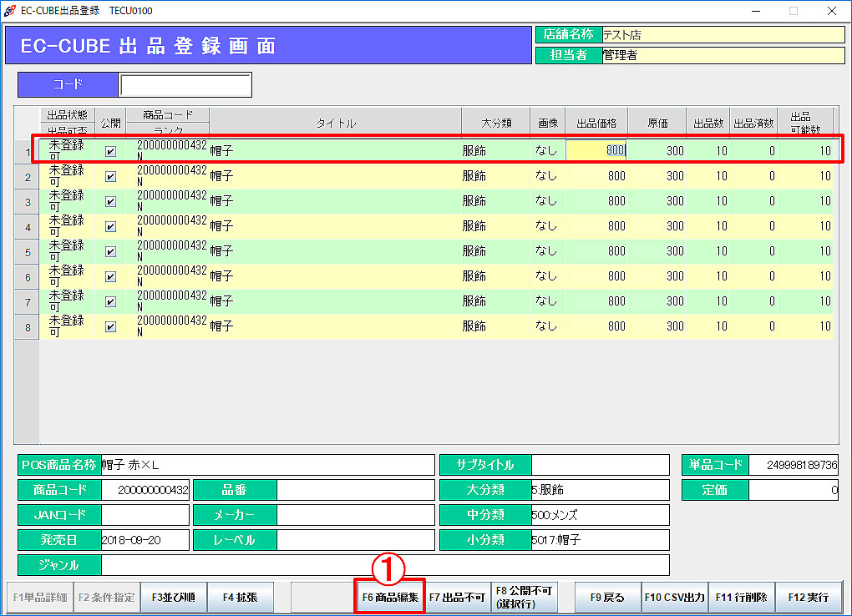Select 出品価格 cell in row 1
The height and width of the screenshot is (616, 852).
coord(596,152)
